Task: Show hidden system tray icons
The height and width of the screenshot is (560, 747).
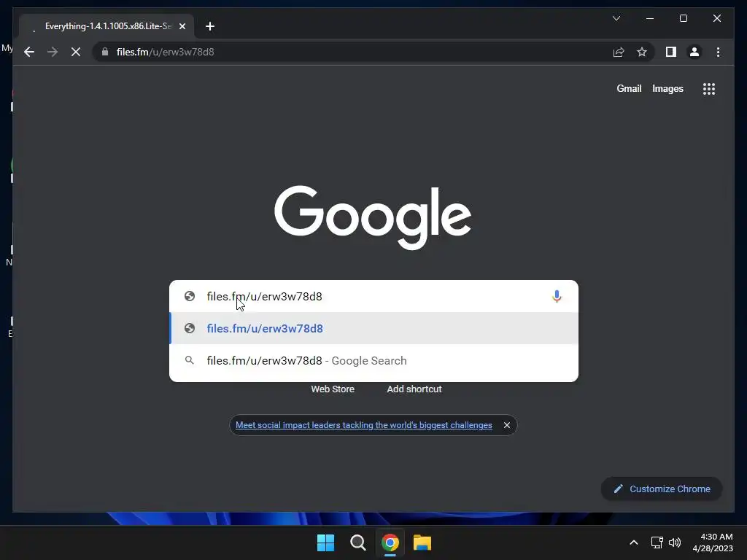Action: [x=634, y=542]
